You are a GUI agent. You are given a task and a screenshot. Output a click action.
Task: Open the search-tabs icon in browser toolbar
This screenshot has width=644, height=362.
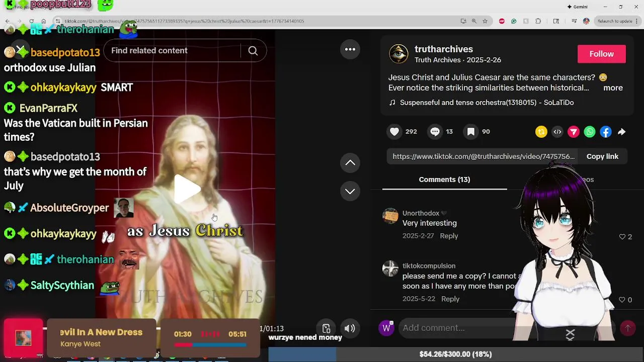point(556,21)
